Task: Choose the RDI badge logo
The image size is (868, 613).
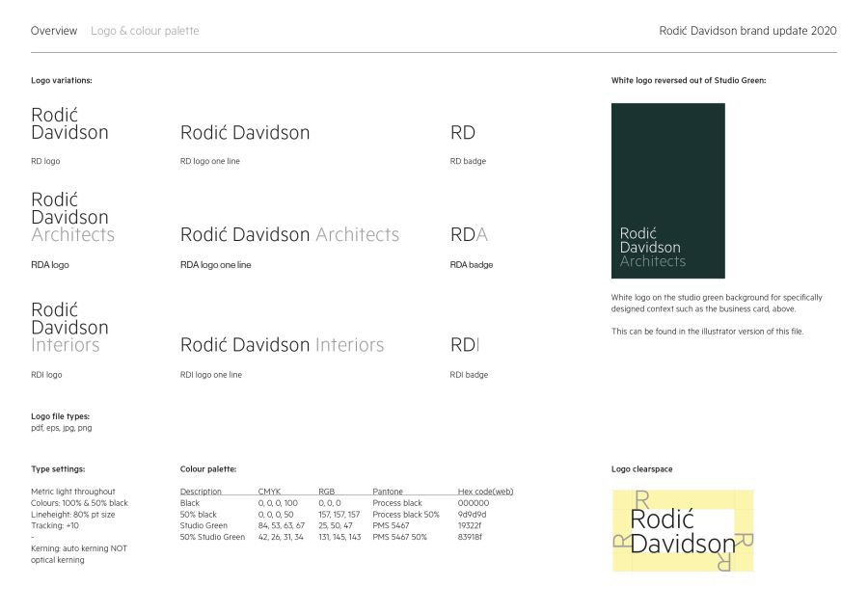Action: pos(465,345)
